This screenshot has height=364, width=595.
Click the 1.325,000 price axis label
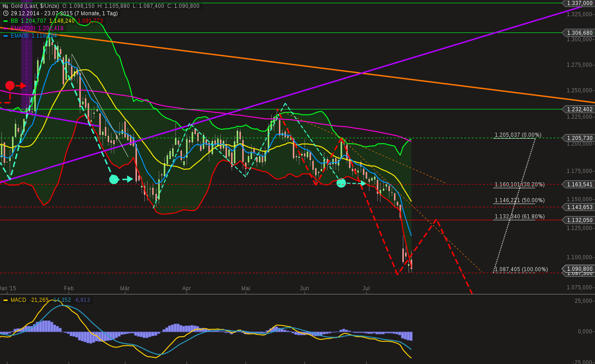click(x=580, y=14)
